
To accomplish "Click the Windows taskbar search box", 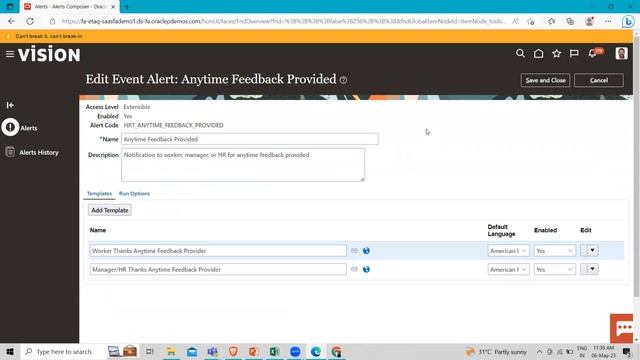I will (63, 351).
